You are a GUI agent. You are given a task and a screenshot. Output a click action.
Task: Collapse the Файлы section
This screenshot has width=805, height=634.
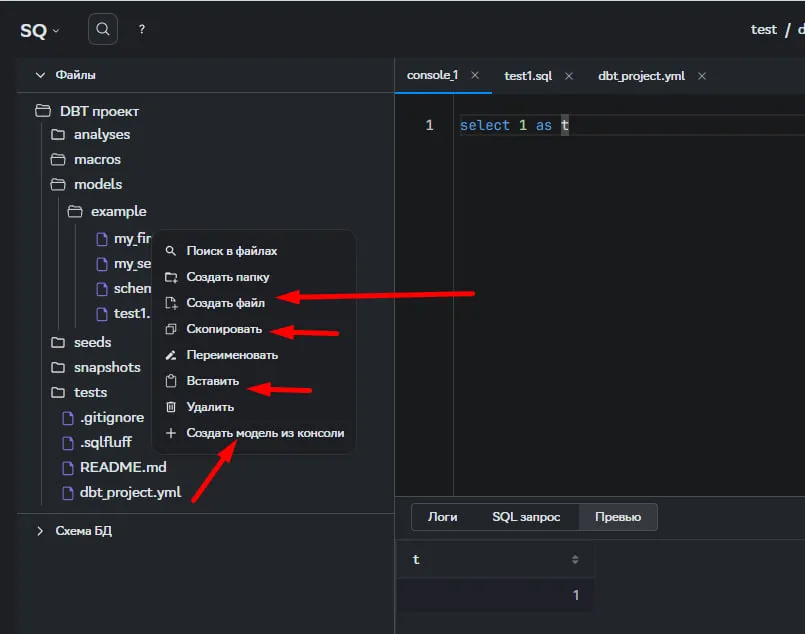(41, 75)
